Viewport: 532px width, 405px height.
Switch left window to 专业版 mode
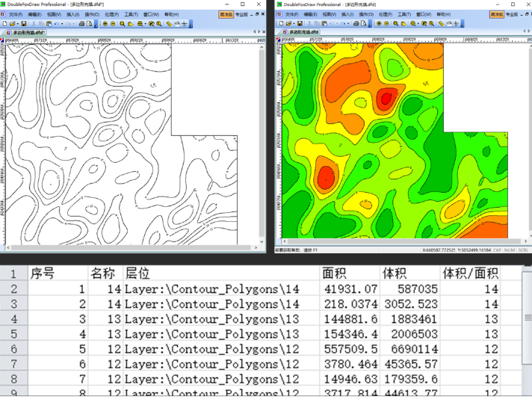click(x=242, y=14)
